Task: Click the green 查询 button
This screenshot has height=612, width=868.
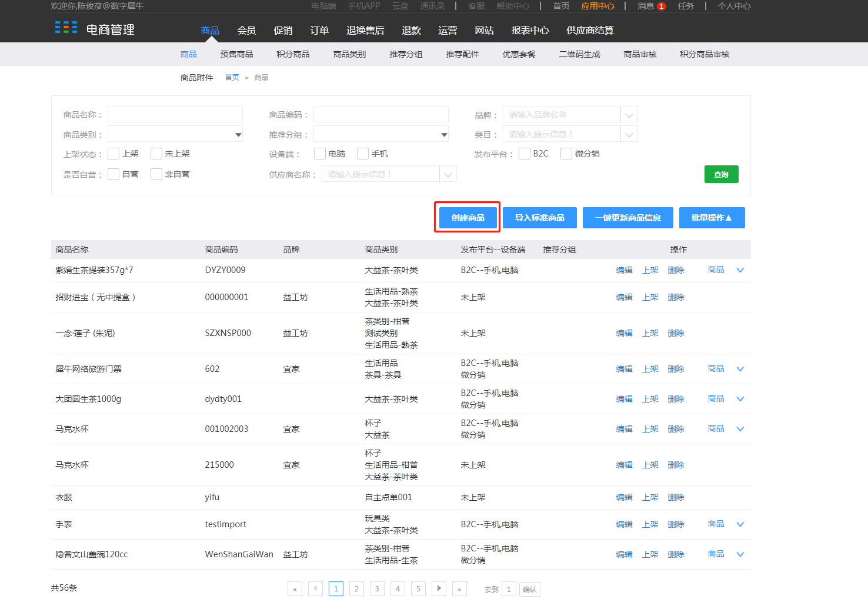Action: 722,174
